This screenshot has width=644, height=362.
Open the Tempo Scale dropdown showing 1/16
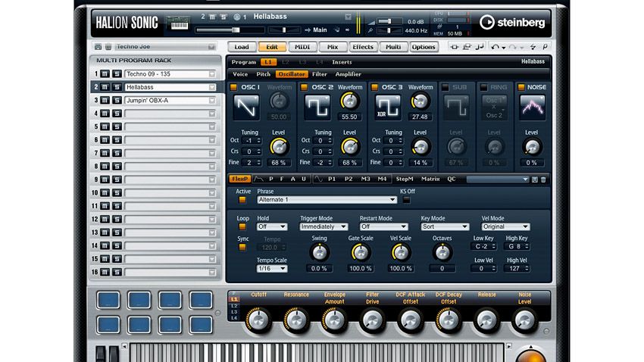[272, 268]
